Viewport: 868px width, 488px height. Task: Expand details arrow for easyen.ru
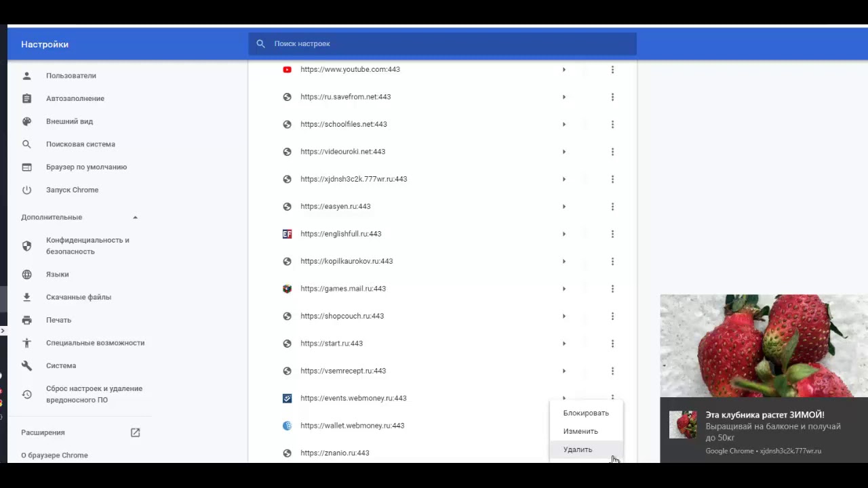[564, 207]
